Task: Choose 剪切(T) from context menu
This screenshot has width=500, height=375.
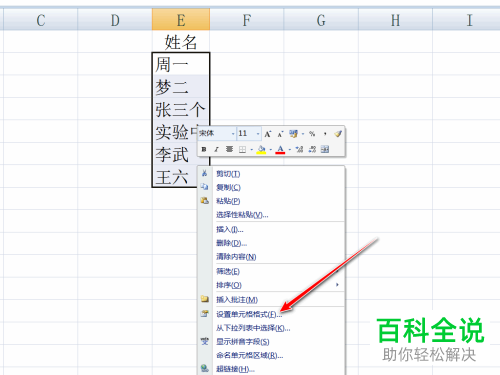Action: [x=271, y=174]
